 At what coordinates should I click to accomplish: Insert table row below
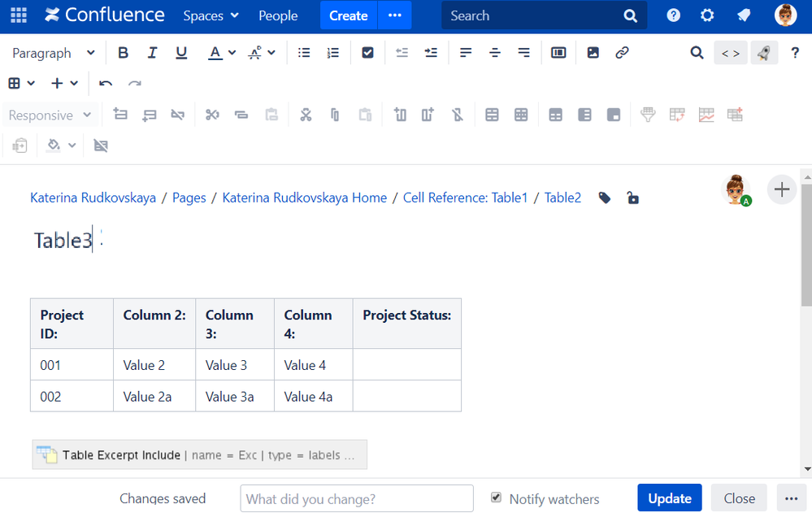(149, 115)
